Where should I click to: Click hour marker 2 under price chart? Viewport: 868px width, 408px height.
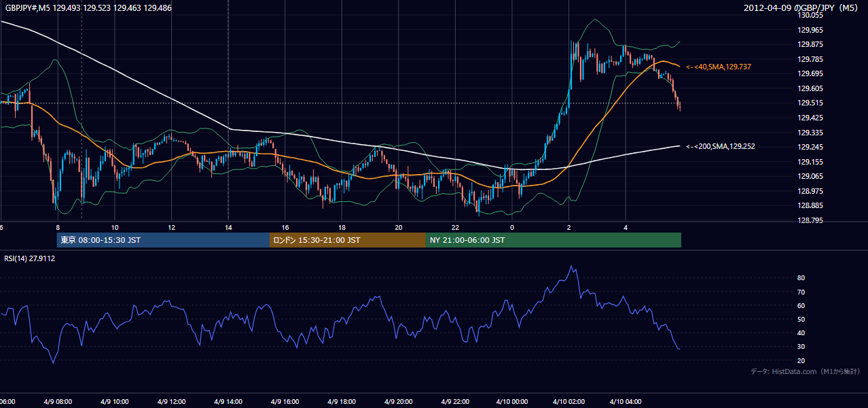pyautogui.click(x=569, y=227)
